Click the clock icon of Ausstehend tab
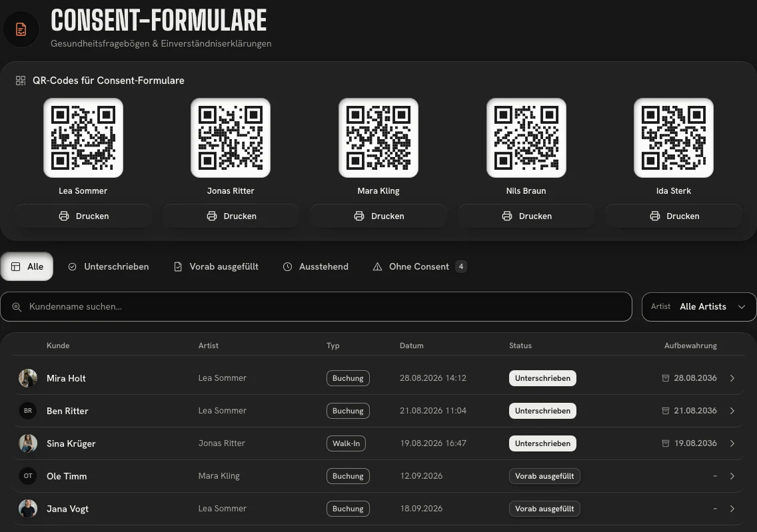Screen dimensions: 757x532 pyautogui.click(x=287, y=267)
